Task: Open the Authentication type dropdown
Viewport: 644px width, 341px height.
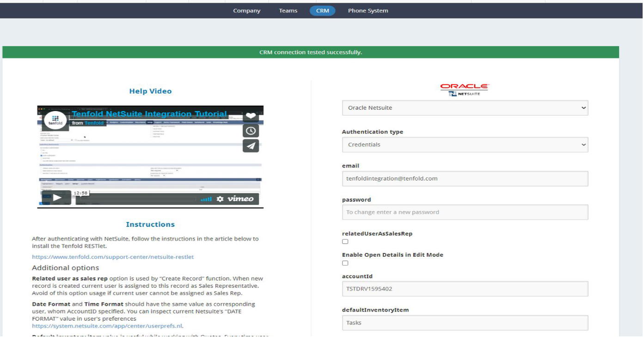Action: click(465, 144)
